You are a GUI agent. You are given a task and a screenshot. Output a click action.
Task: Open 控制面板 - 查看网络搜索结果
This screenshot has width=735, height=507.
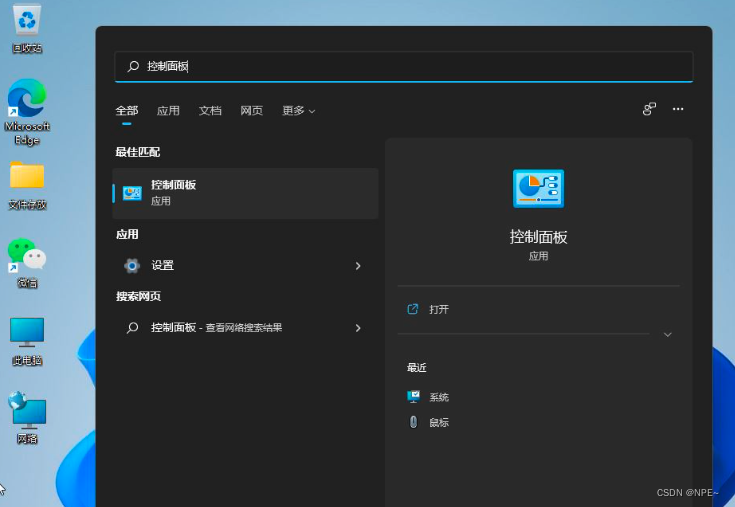(245, 328)
